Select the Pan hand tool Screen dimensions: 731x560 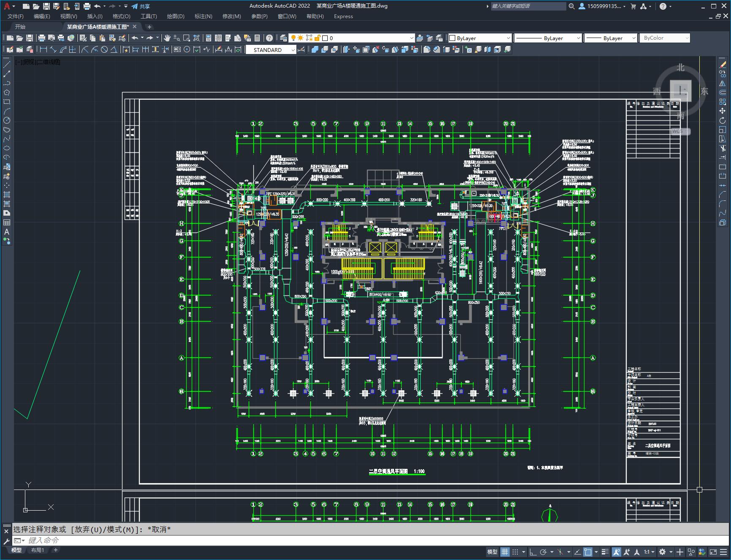pyautogui.click(x=167, y=38)
